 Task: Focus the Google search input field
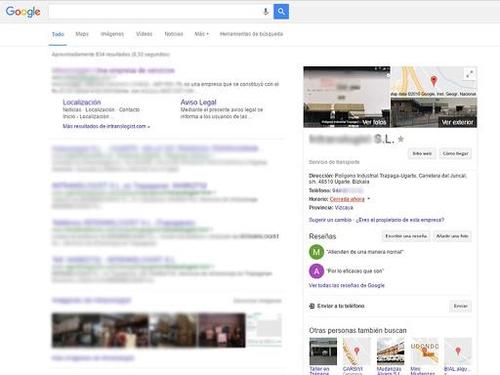(155, 12)
